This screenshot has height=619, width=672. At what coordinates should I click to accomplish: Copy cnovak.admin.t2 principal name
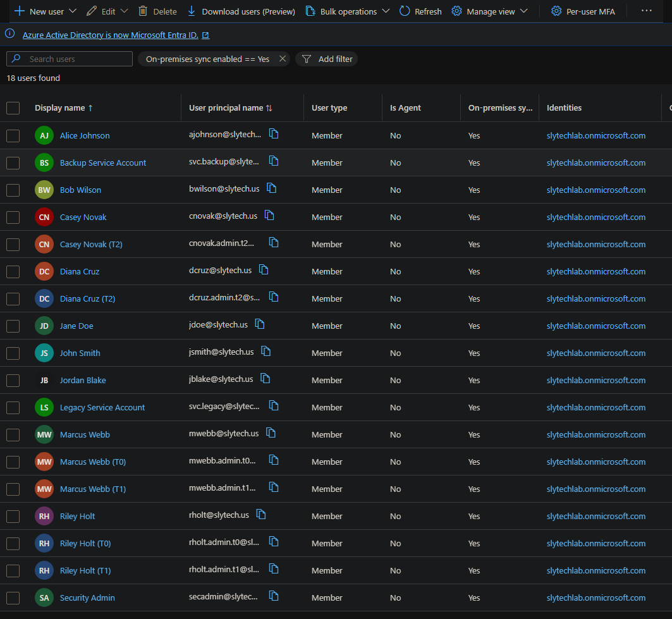(x=274, y=242)
